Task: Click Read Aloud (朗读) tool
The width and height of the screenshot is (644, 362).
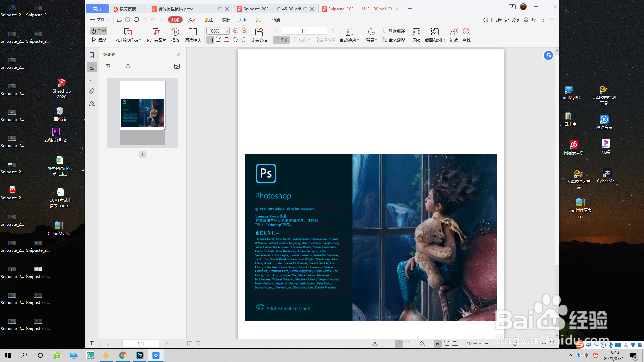Action: click(x=454, y=35)
